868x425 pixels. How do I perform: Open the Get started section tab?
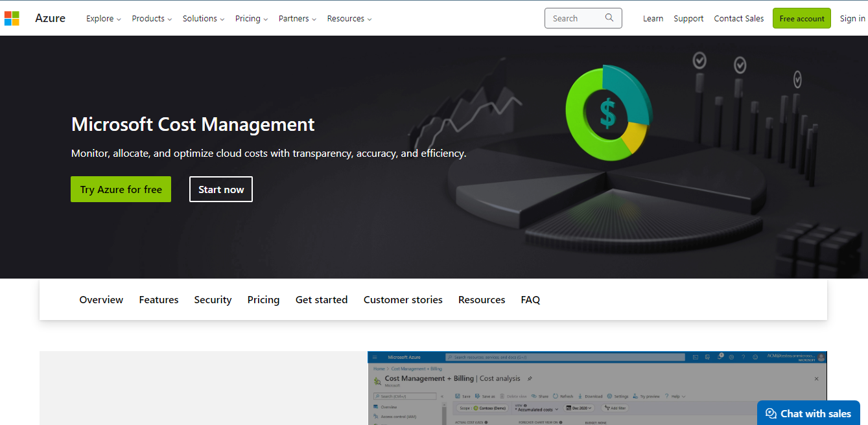(x=322, y=299)
